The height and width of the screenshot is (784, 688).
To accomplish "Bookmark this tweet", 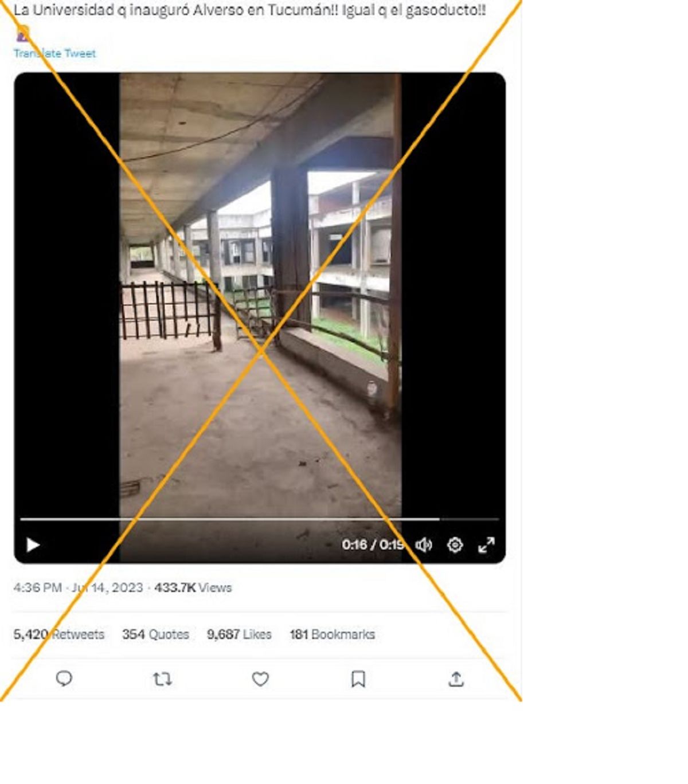I will tap(358, 679).
